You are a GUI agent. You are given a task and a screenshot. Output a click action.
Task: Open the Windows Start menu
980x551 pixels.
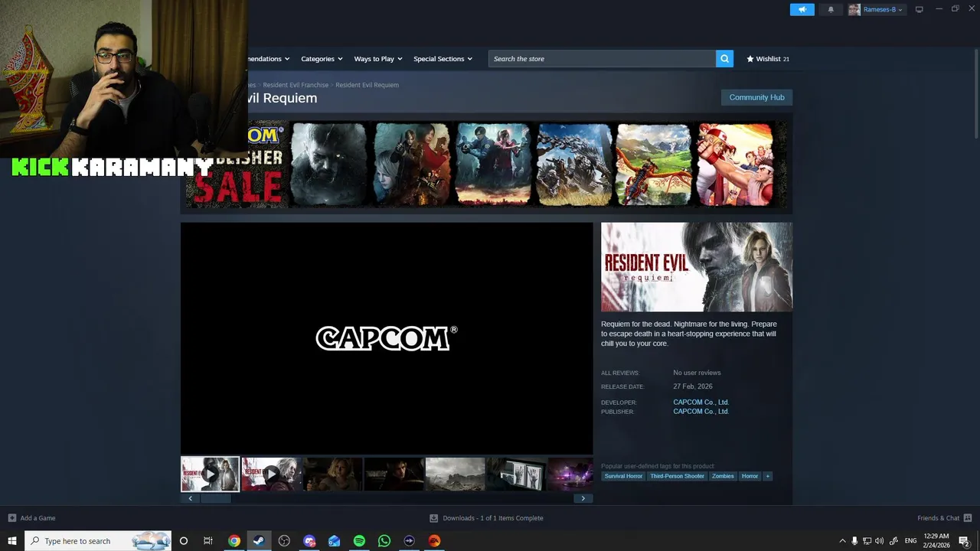pyautogui.click(x=12, y=540)
